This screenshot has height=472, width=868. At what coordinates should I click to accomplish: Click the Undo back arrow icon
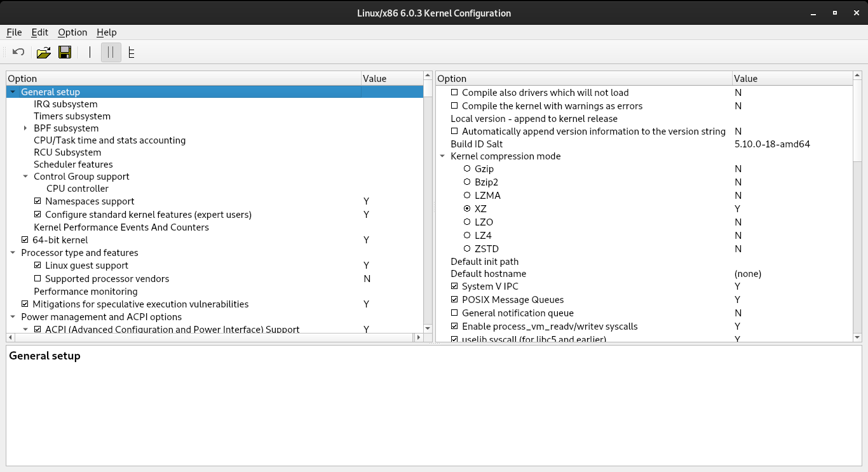(x=18, y=52)
